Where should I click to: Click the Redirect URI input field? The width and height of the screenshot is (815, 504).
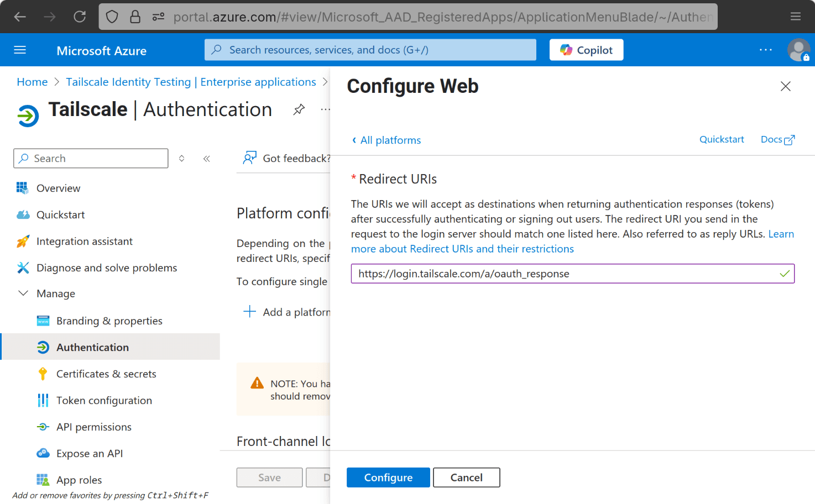click(572, 274)
